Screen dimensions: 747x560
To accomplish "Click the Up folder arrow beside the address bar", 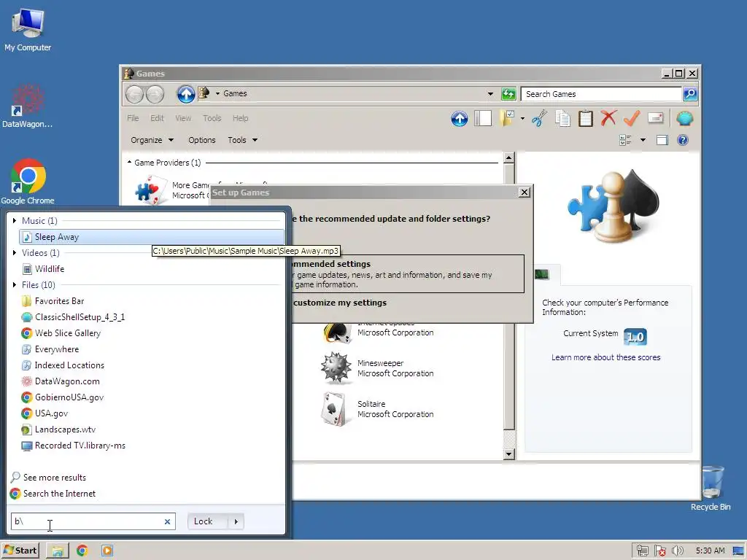I will pos(186,94).
